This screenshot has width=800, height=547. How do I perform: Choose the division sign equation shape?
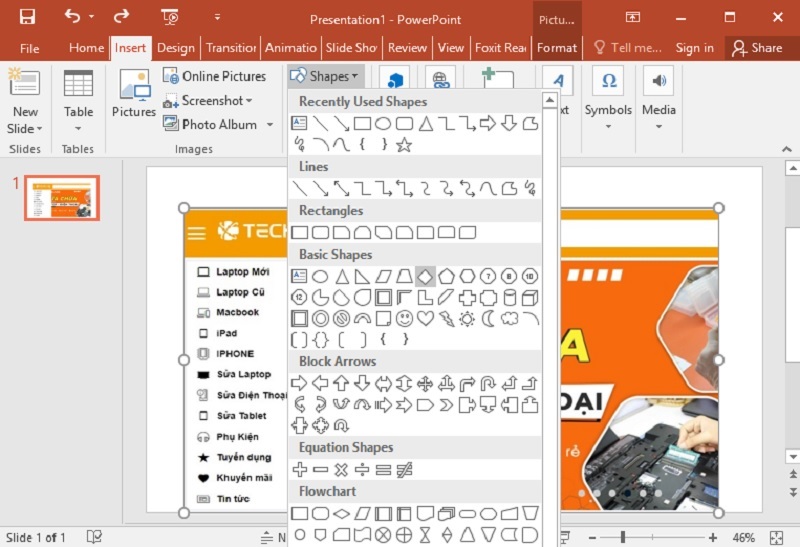[362, 469]
